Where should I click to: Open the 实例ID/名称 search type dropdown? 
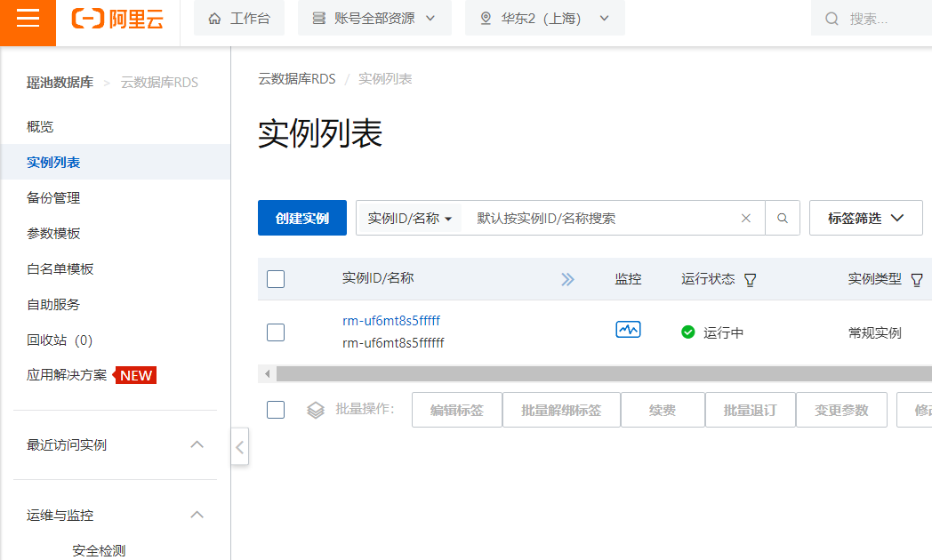(x=410, y=218)
